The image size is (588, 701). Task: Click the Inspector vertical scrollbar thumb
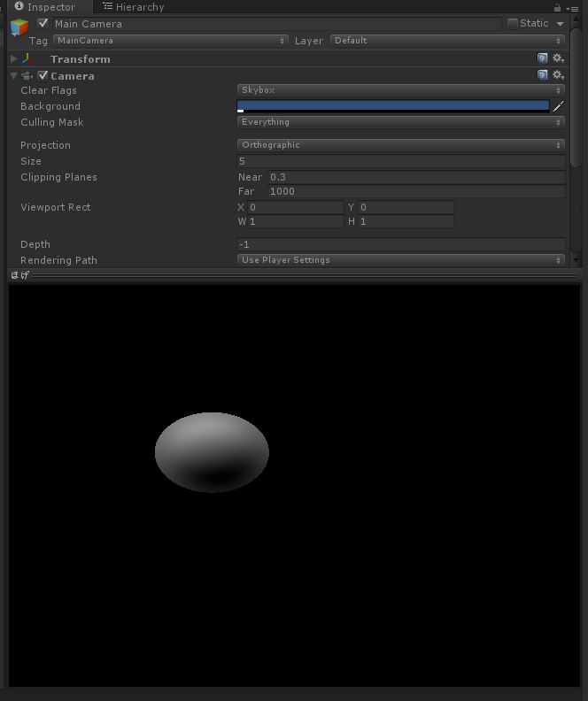pyautogui.click(x=576, y=96)
